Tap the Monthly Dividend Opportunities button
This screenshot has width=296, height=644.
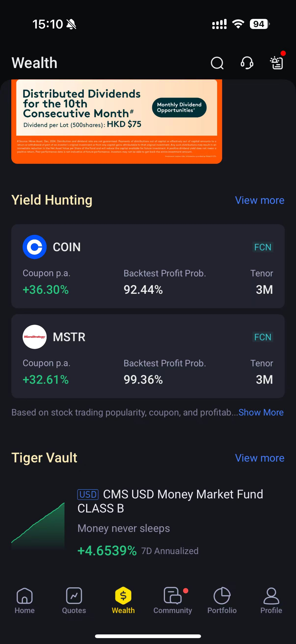pos(179,108)
